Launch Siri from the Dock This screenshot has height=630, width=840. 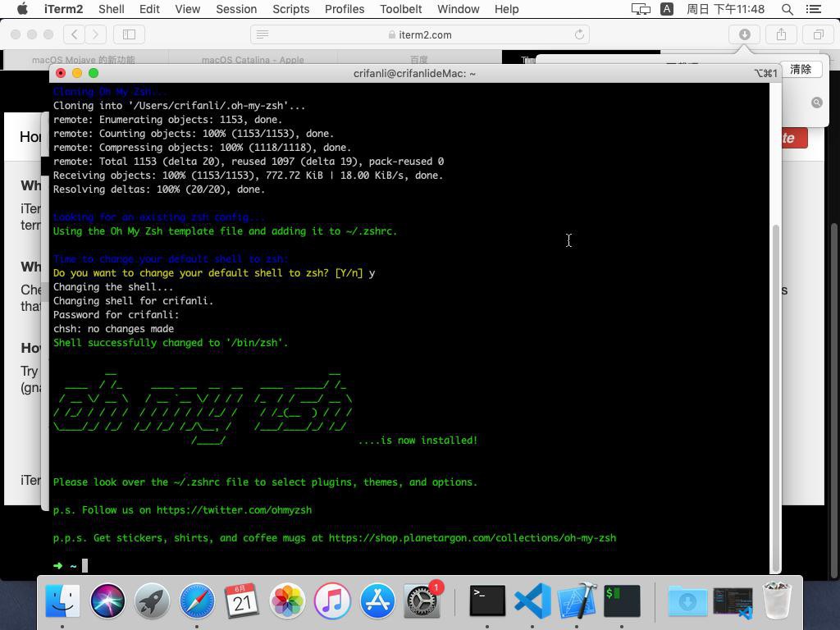pos(107,600)
